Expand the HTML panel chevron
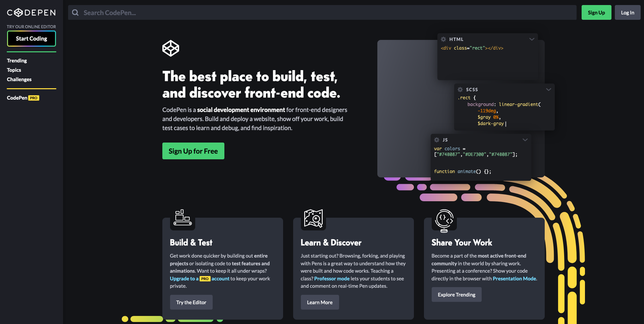The width and height of the screenshot is (644, 324). tap(532, 39)
